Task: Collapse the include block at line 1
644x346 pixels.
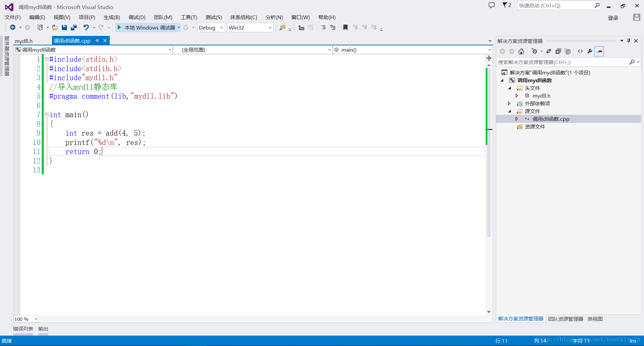Action: point(47,59)
